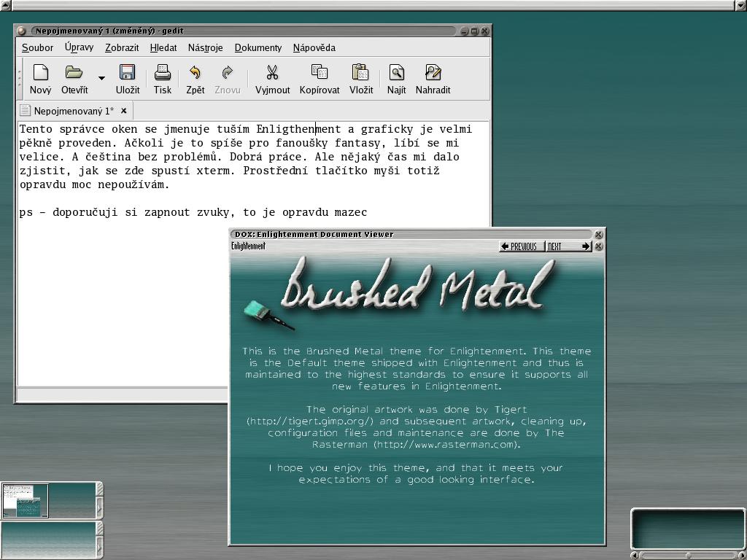Open the Úpravy menu
Screen dimensions: 747x560
(x=79, y=47)
